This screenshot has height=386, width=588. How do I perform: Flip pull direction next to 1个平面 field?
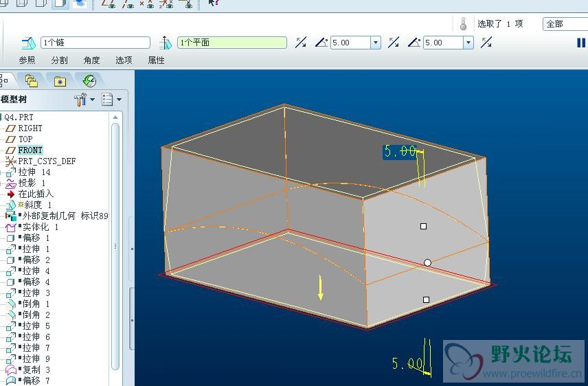tap(300, 43)
